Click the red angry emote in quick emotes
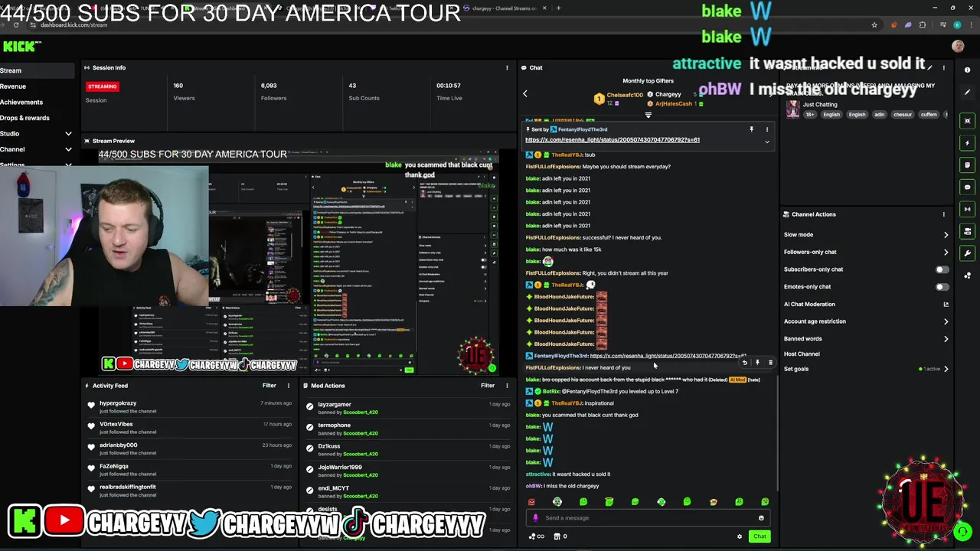Image resolution: width=980 pixels, height=551 pixels. pos(531,502)
